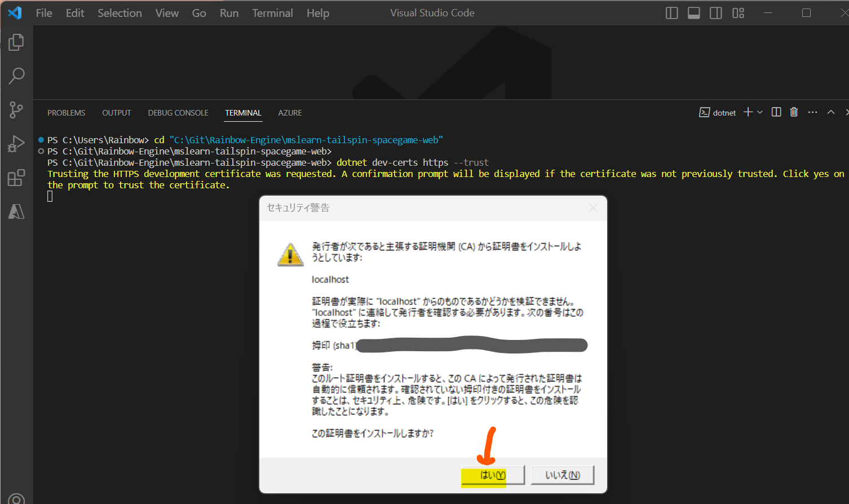The width and height of the screenshot is (849, 504).
Task: Maximize the VS Code window
Action: click(x=806, y=13)
